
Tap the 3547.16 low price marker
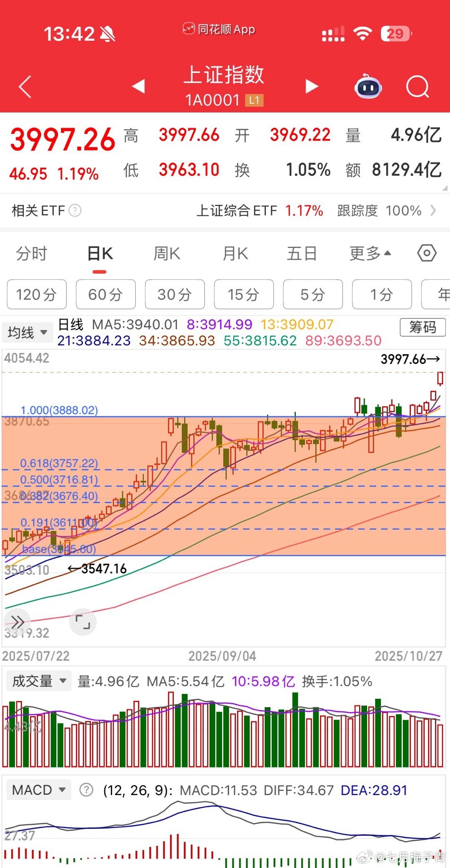tap(97, 568)
